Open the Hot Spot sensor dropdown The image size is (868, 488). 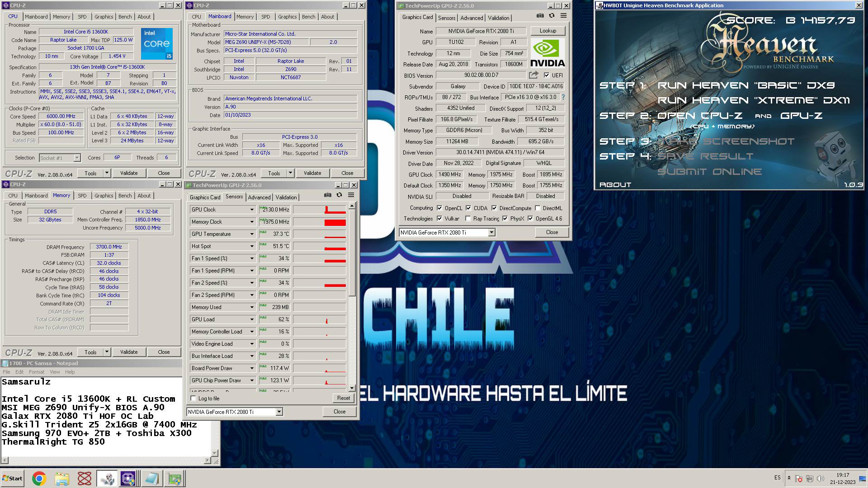click(252, 246)
